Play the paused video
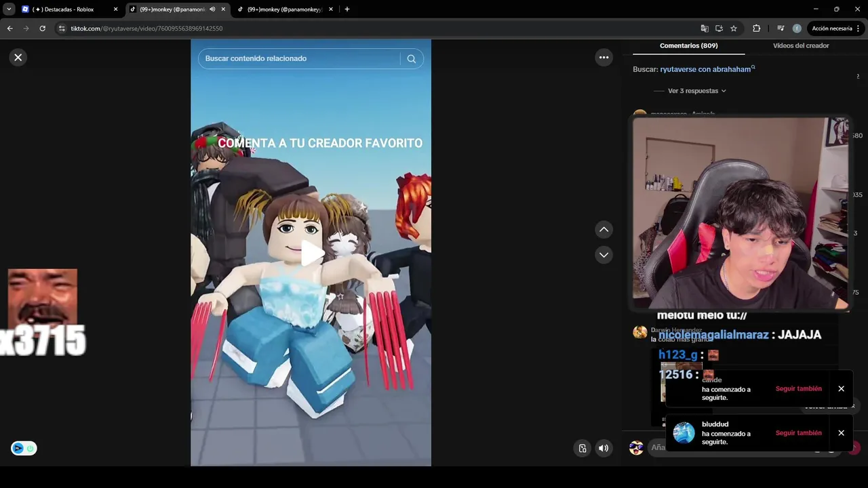 [x=311, y=253]
